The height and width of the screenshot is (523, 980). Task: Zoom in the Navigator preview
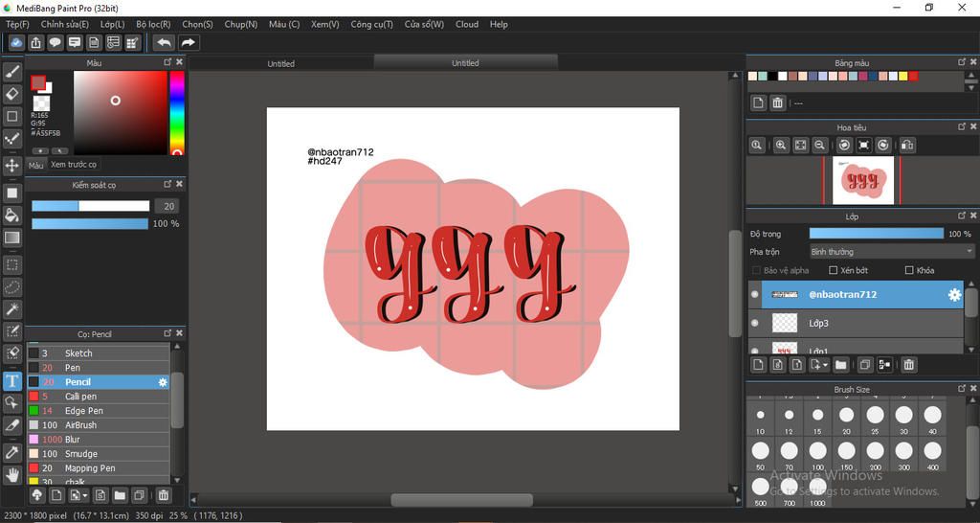(x=781, y=146)
